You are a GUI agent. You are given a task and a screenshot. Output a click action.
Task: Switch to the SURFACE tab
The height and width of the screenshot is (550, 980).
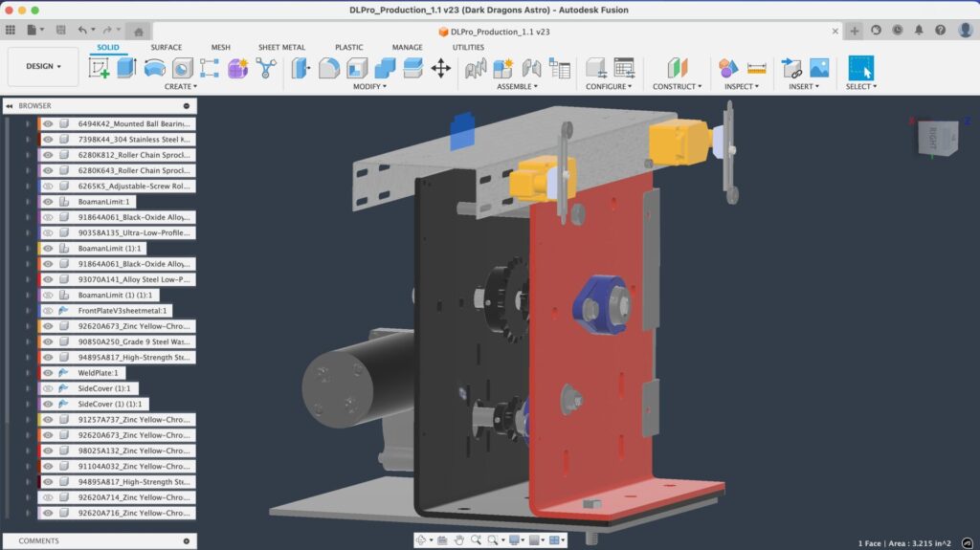167,47
